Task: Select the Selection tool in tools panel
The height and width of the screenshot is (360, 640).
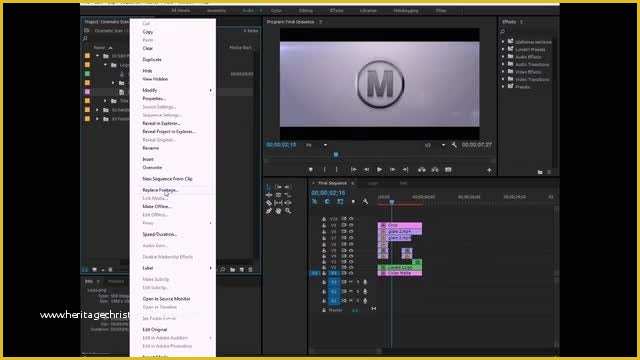Action: point(269,187)
